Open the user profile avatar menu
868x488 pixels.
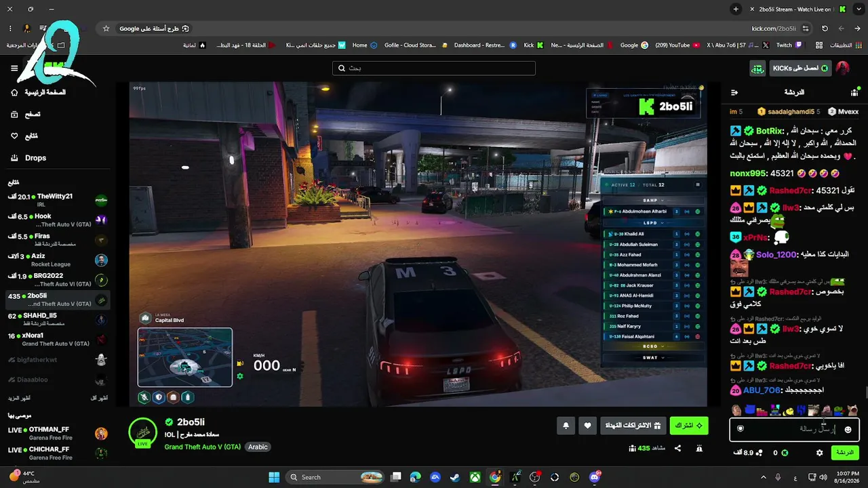point(842,68)
